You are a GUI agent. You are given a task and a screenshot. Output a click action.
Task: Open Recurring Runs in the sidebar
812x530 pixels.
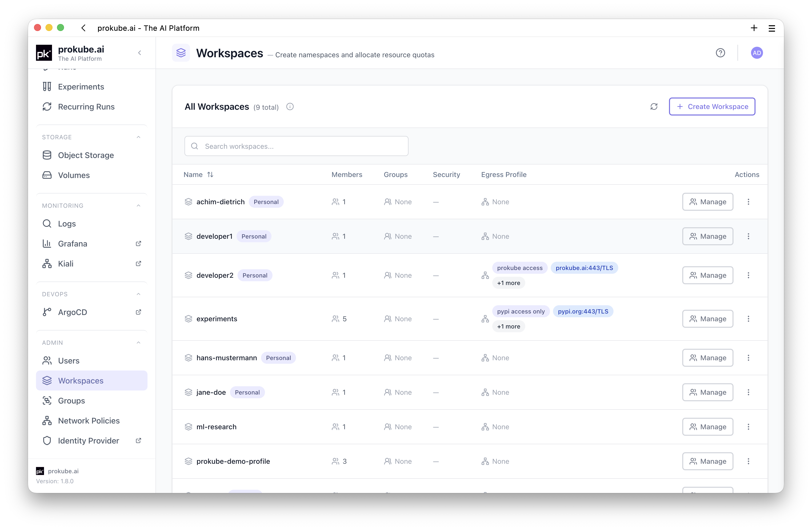(x=91, y=107)
